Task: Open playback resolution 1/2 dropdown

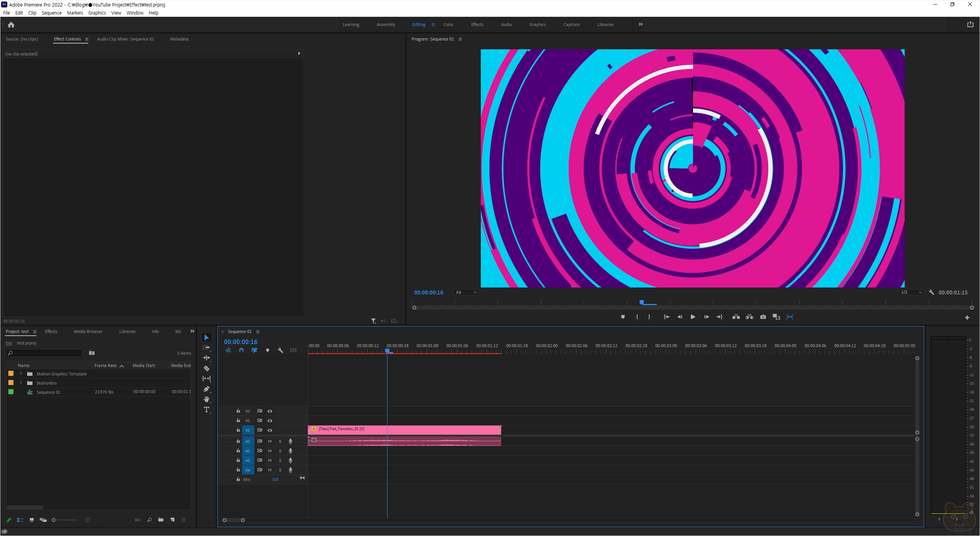Action: tap(911, 292)
